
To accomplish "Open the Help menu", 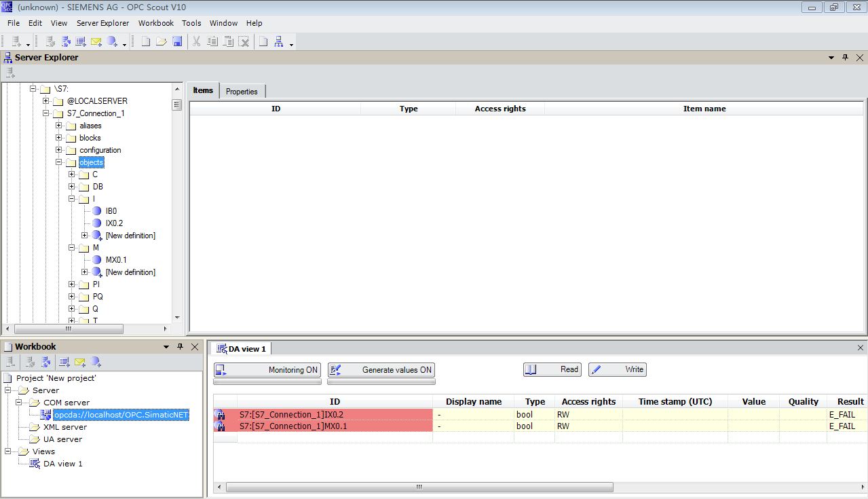I will pos(254,23).
